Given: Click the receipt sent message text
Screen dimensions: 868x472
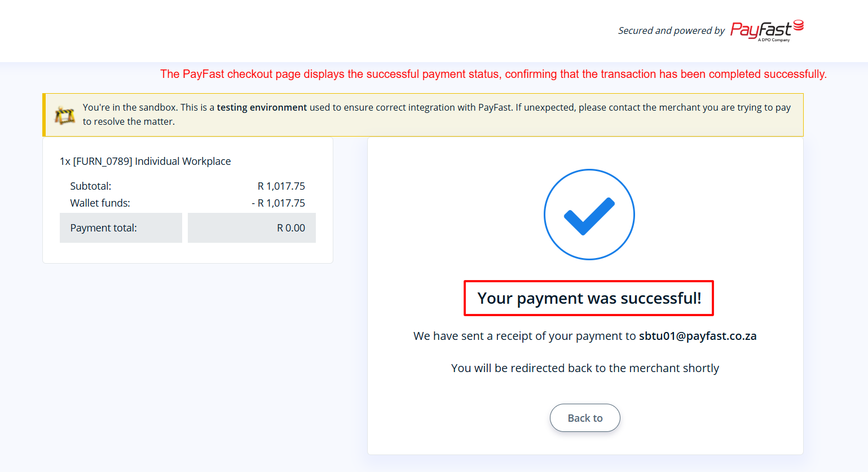Looking at the screenshot, I should (585, 336).
